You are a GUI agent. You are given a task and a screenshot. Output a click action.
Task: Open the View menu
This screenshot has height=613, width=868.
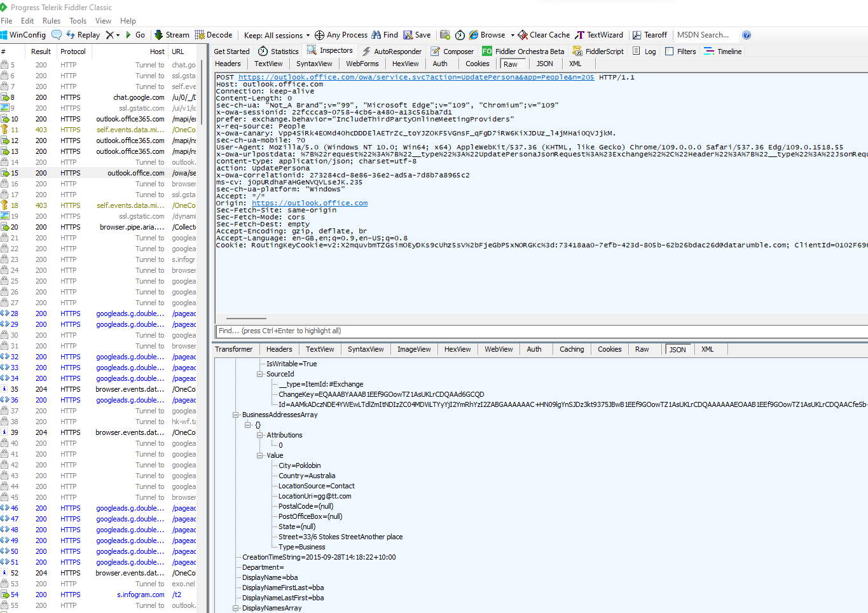click(x=104, y=21)
